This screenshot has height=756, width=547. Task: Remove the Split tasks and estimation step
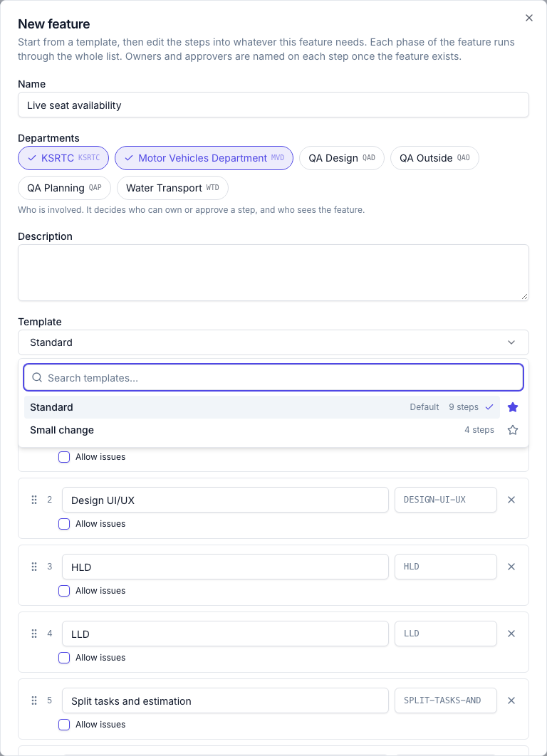pos(511,700)
